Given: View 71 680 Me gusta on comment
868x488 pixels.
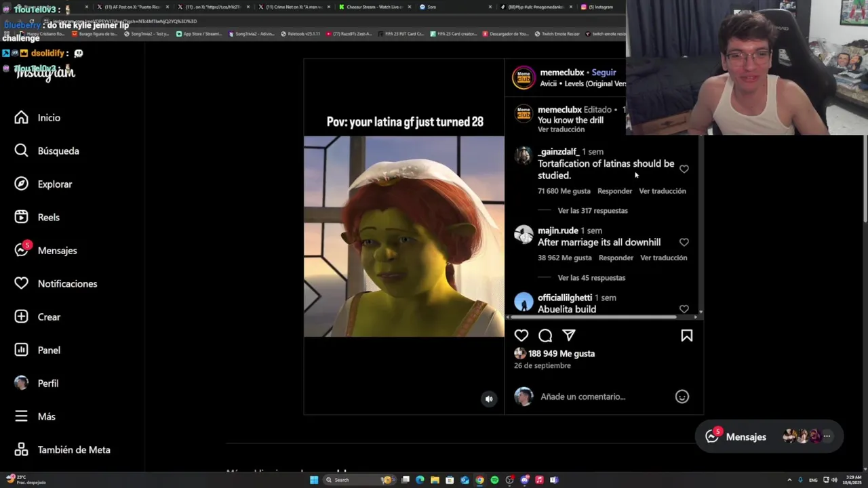Looking at the screenshot, I should [564, 191].
